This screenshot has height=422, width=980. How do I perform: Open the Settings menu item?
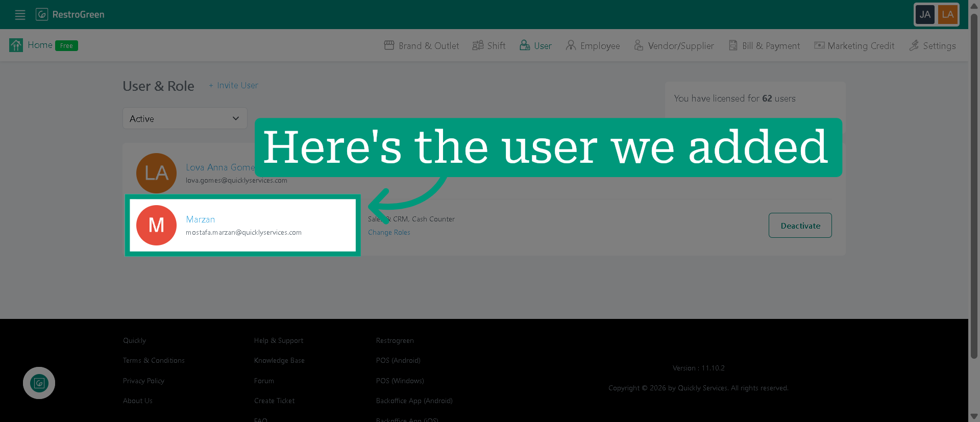932,45
